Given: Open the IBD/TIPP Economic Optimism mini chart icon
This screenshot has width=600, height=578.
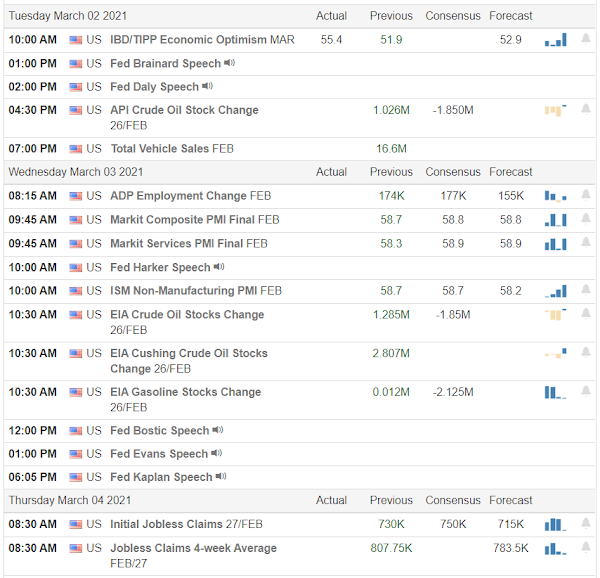Looking at the screenshot, I should [555, 40].
